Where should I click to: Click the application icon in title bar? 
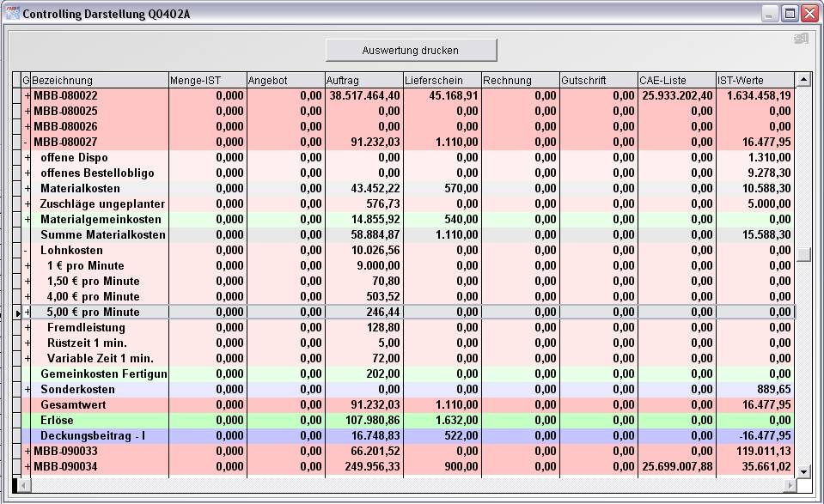click(x=12, y=14)
